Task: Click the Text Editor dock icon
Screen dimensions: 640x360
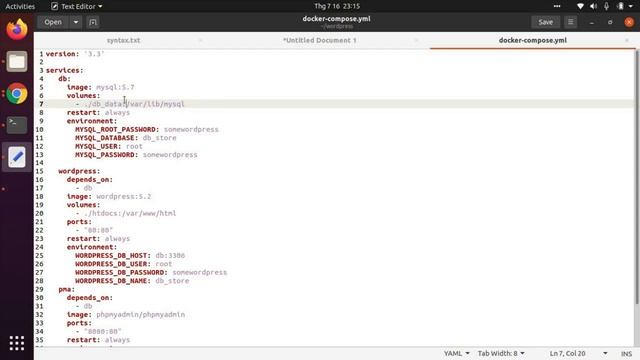Action: coord(17,157)
